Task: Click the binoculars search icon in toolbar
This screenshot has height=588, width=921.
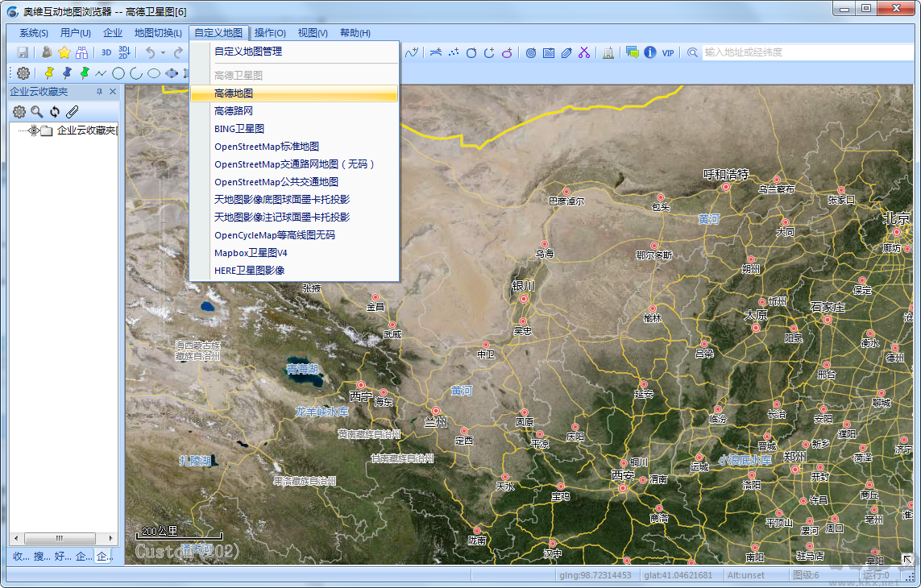Action: (82, 52)
